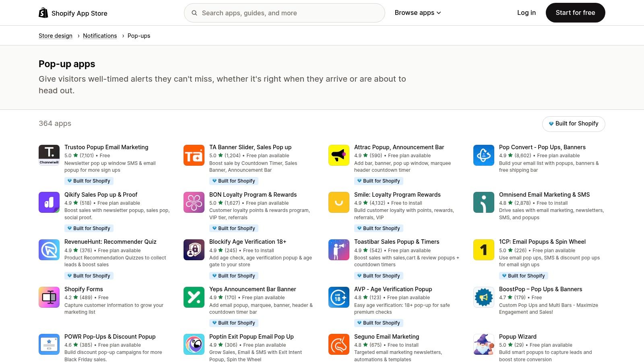Open the Trustoo Popup Email Marketing app icon

point(49,155)
